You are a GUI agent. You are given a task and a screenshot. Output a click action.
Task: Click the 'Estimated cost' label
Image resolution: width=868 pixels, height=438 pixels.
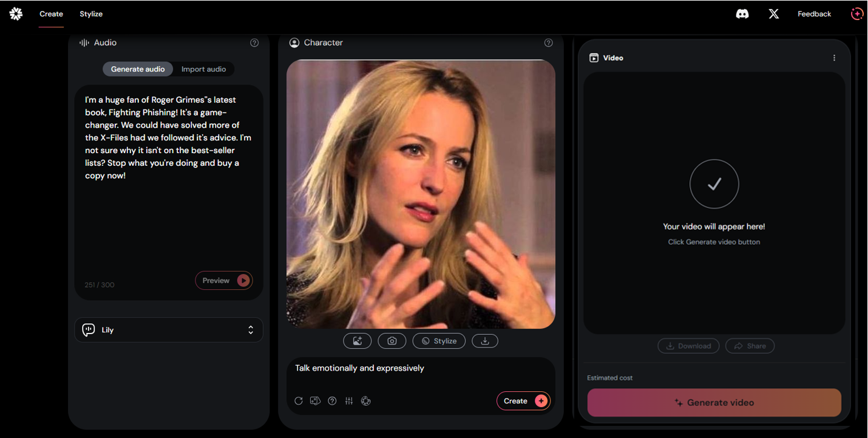pyautogui.click(x=610, y=378)
